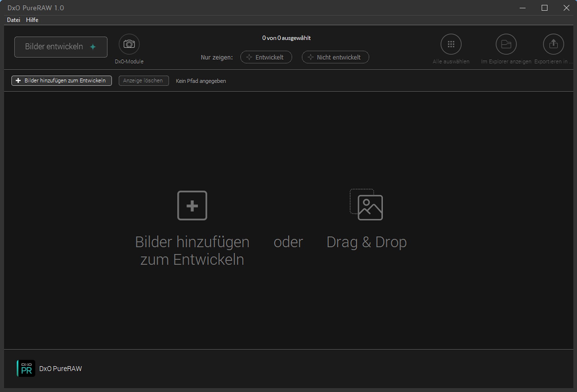Click the Exportieren in upload icon
Screen dimensions: 577x392
point(553,44)
